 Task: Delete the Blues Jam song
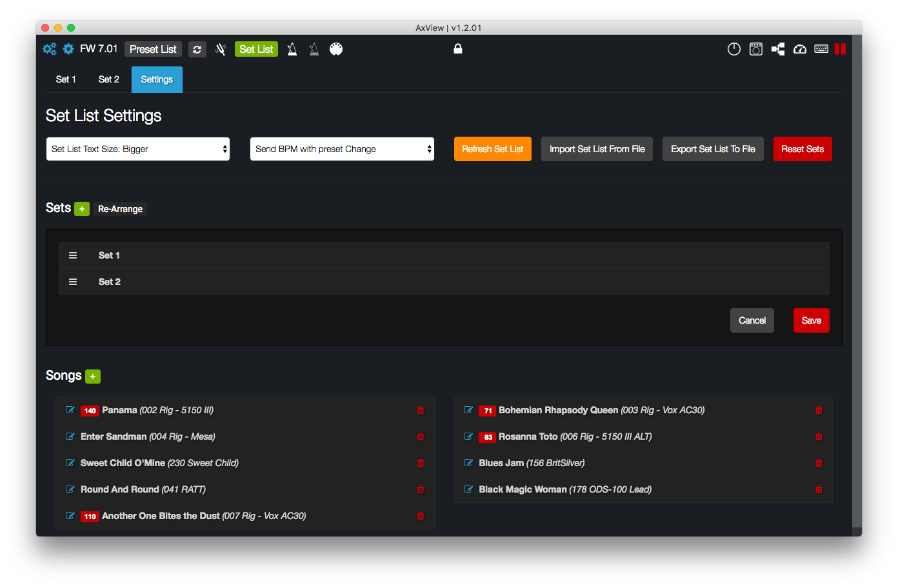819,463
